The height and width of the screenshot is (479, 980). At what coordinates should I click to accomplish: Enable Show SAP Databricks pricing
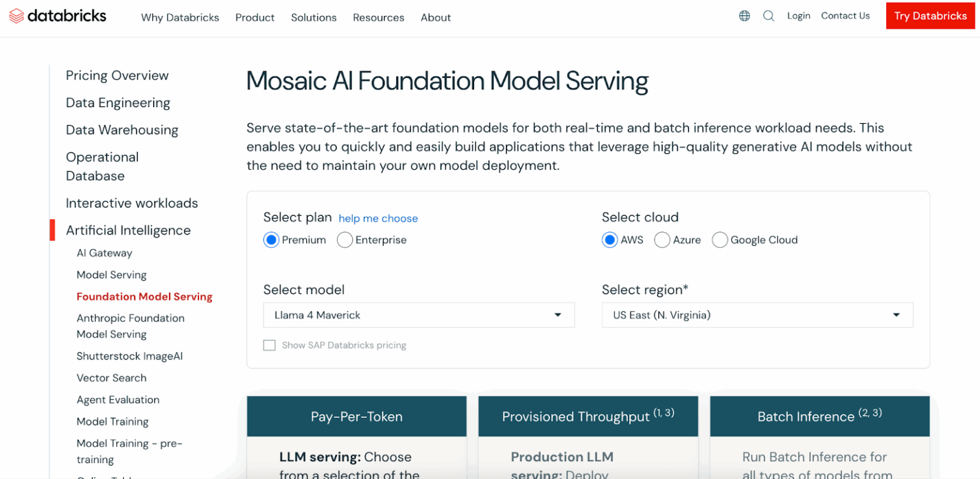(269, 344)
